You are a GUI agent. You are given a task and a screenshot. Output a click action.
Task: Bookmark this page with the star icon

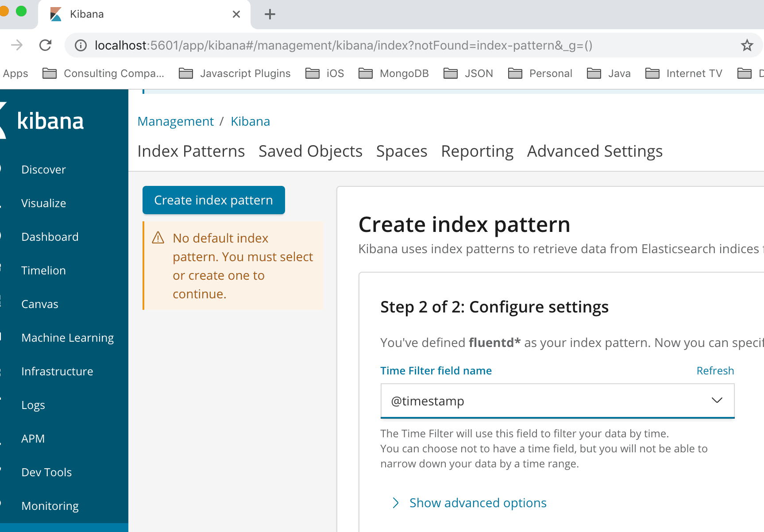[747, 45]
